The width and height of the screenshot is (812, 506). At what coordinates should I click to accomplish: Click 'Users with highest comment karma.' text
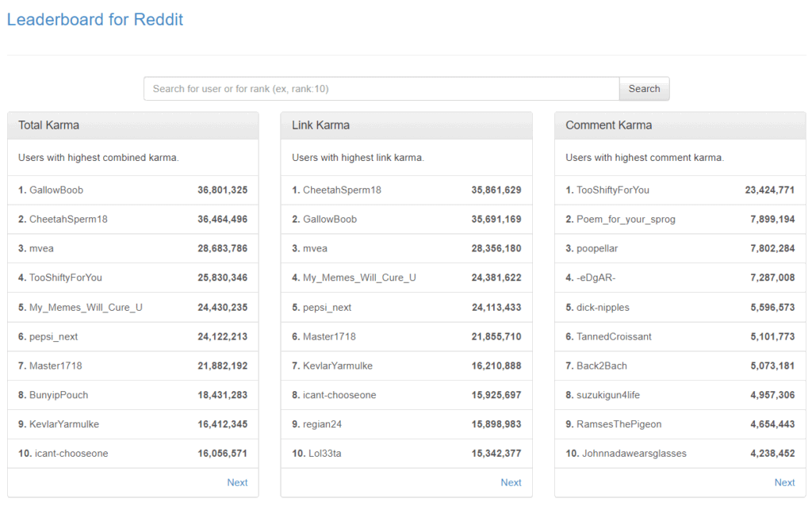click(x=645, y=158)
